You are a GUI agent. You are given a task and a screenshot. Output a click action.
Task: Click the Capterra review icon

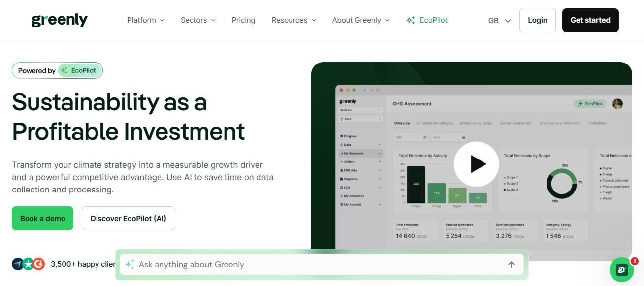coord(18,264)
